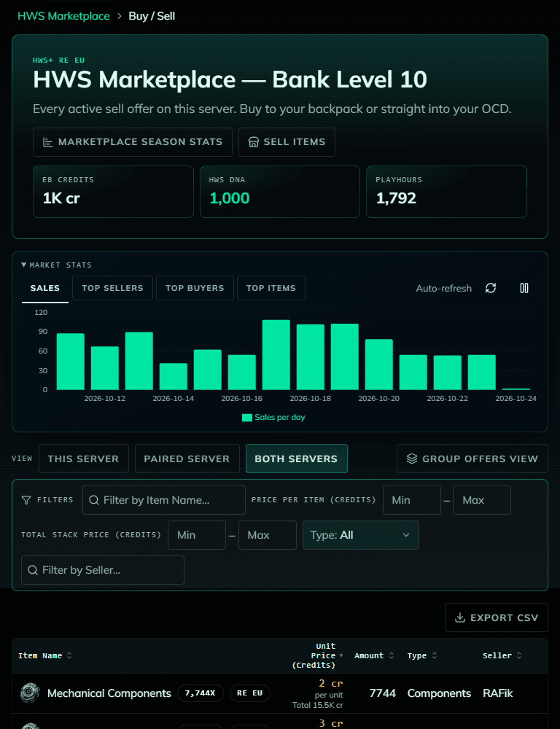Viewport: 560px width, 729px height.
Task: Switch to the Sales tab
Action: point(45,288)
